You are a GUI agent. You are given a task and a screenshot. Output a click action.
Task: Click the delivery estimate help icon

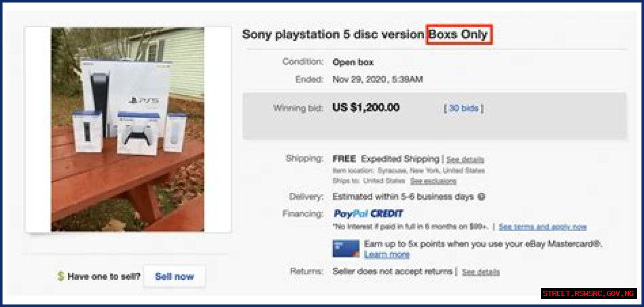pos(481,197)
